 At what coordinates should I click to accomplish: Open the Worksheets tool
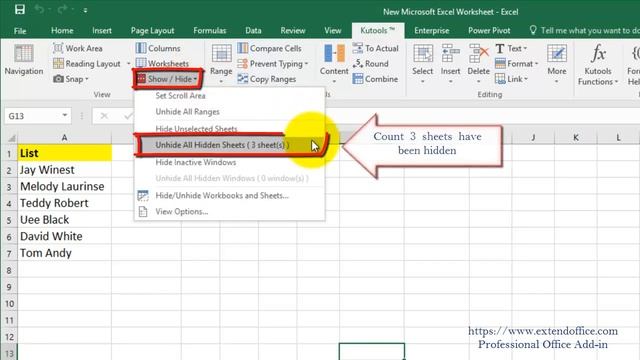[162, 64]
